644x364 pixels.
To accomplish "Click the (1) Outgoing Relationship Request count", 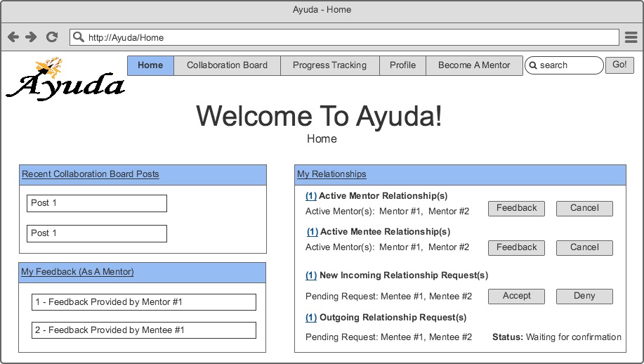I will 311,318.
